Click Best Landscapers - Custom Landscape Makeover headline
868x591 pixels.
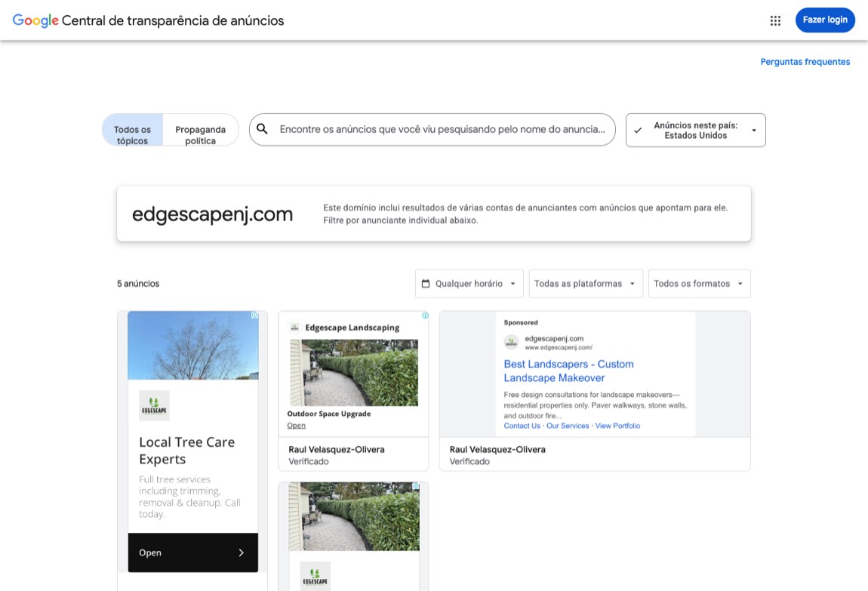tap(568, 371)
